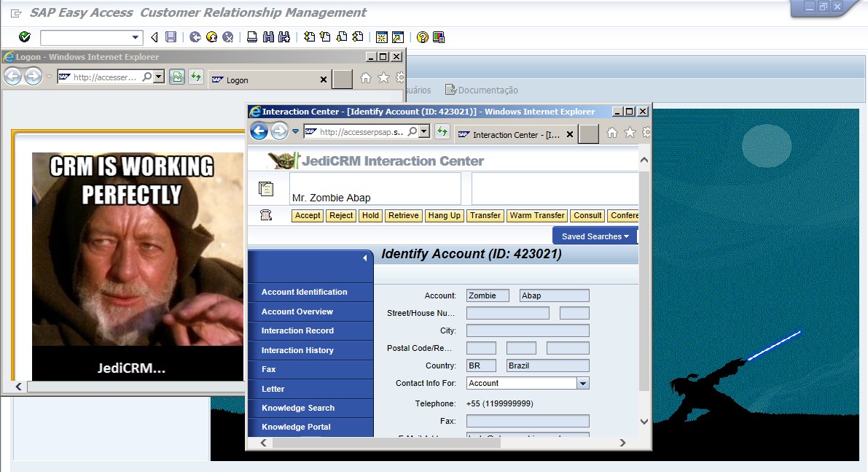
Task: Put the call on Hold
Action: [370, 215]
